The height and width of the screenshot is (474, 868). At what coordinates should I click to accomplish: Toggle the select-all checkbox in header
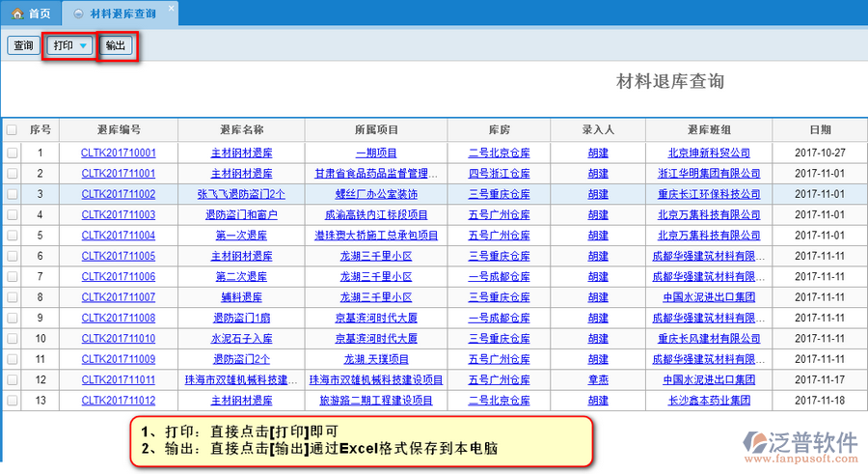[12, 130]
